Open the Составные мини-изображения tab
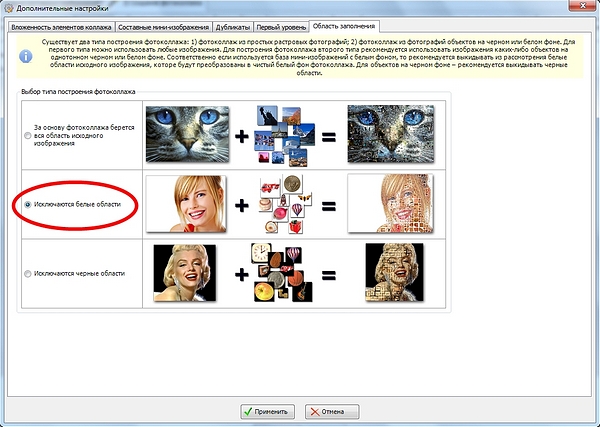The width and height of the screenshot is (600, 427). (x=164, y=27)
